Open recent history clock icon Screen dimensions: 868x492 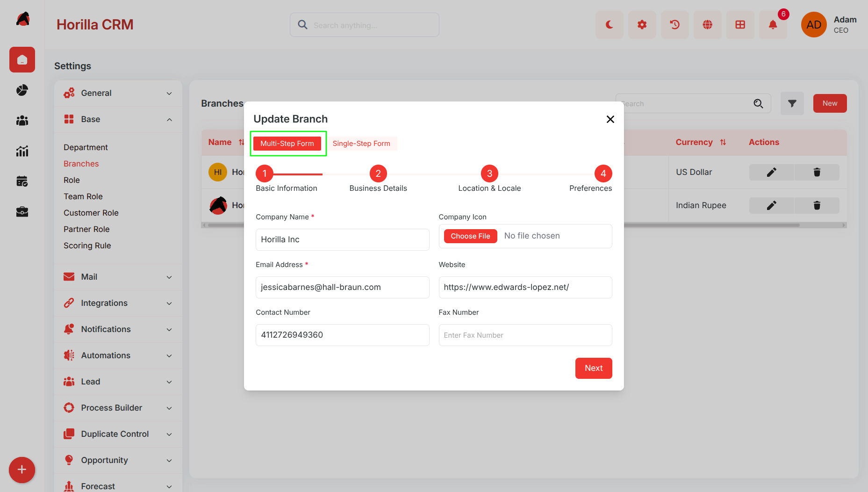click(x=674, y=25)
